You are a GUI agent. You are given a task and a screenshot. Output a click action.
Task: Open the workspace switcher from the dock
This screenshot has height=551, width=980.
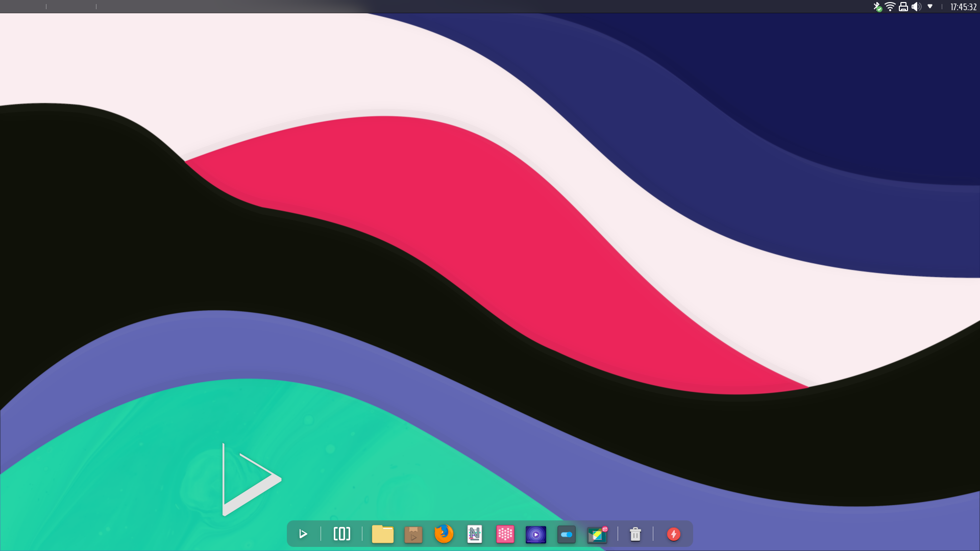click(x=341, y=534)
